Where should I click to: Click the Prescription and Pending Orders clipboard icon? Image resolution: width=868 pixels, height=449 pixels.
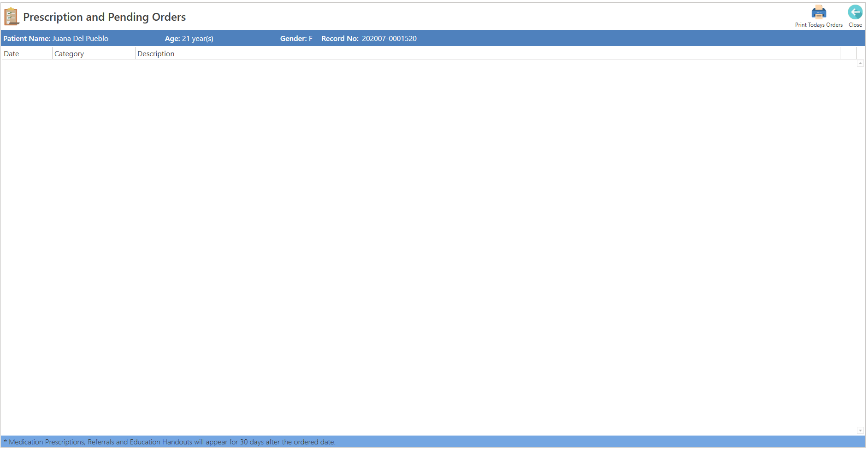tap(12, 17)
